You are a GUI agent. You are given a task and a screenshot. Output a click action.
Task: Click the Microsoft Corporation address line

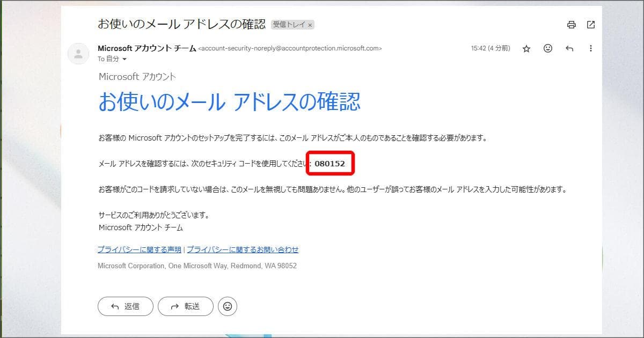click(x=197, y=266)
